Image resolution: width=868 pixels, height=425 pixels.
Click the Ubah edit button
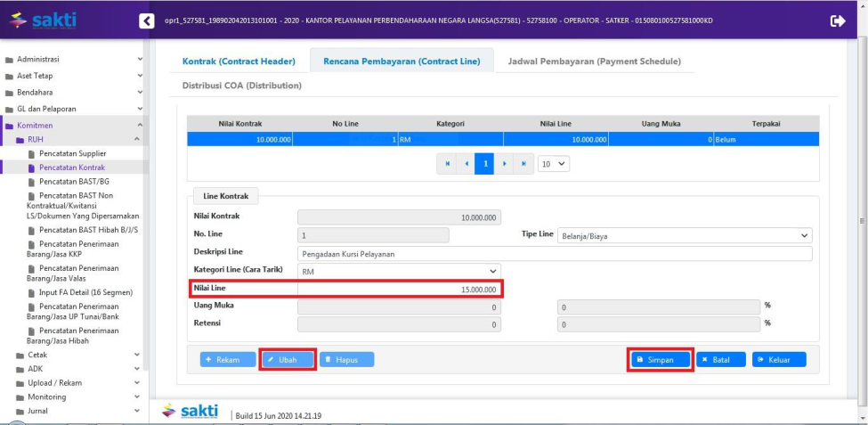[x=288, y=359]
